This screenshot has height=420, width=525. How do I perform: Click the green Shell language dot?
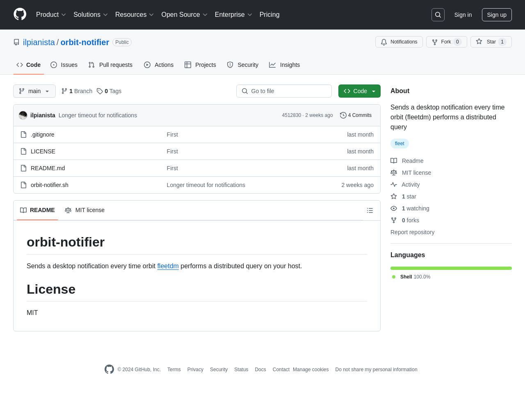click(x=394, y=277)
